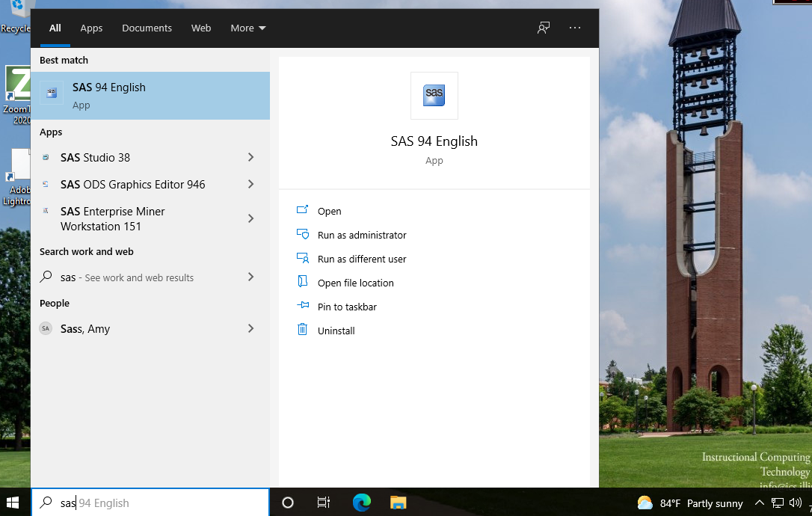This screenshot has height=516, width=812.
Task: Choose Open for SAS 94 English
Action: coord(329,211)
